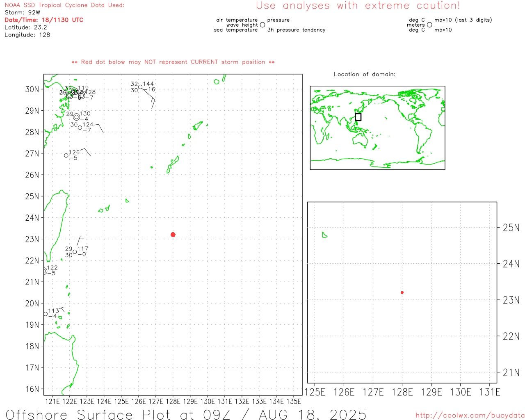The width and height of the screenshot is (525, 420).
Task: Click the 30N latitude label on main map
Action: click(32, 89)
